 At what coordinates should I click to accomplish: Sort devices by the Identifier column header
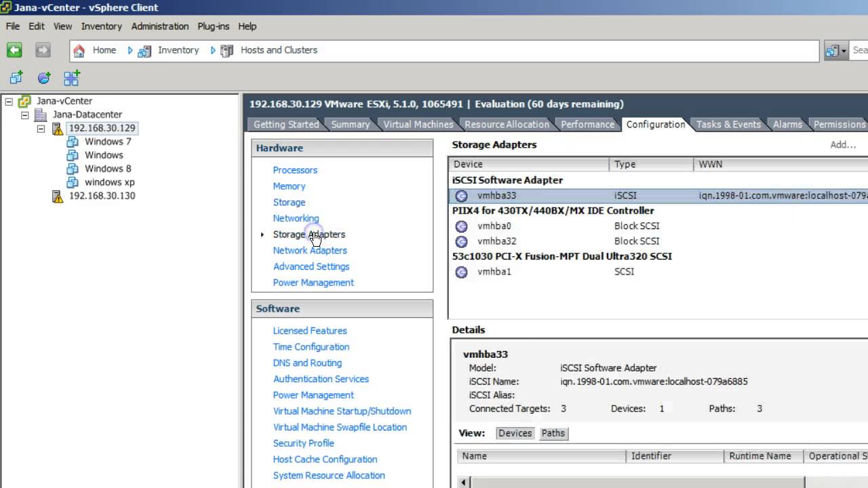pos(675,456)
